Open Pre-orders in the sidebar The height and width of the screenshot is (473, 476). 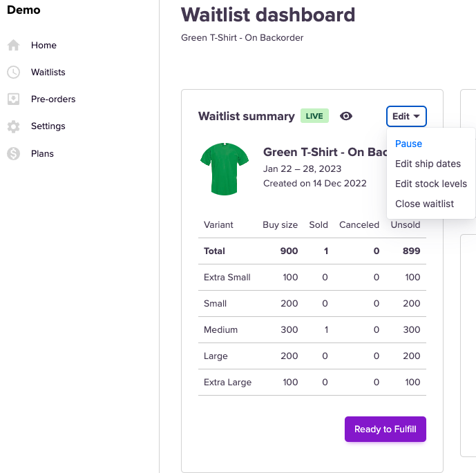point(53,99)
